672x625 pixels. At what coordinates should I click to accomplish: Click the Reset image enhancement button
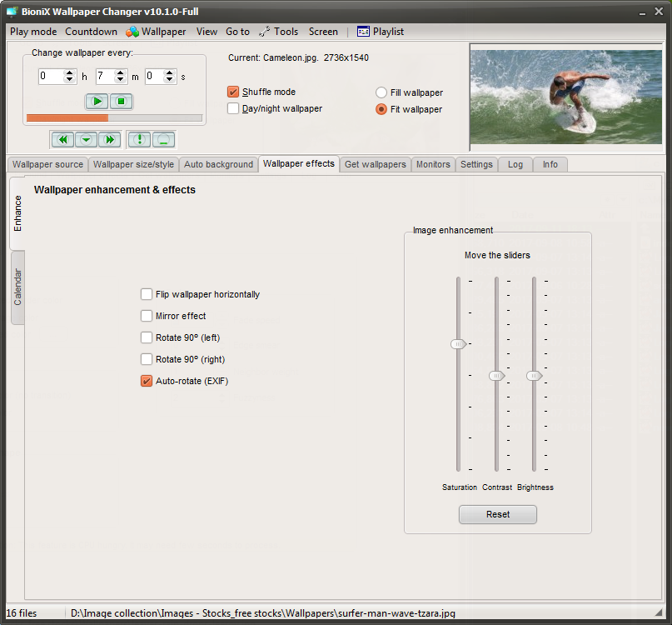[498, 514]
